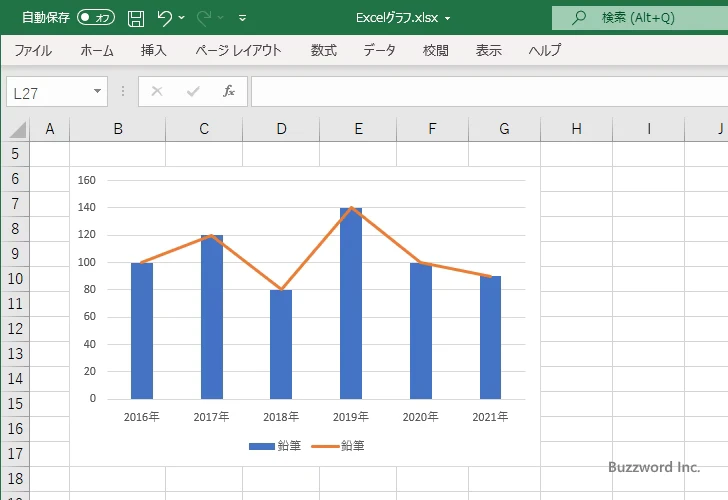
Task: Click the 2017年 blue bar in chart
Action: point(212,317)
